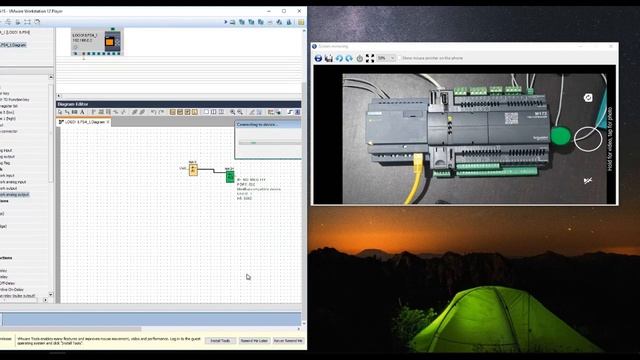Save a screenshot with the disk icon in mirroring toolbar
Image resolution: width=640 pixels, height=360 pixels.
[x=329, y=58]
